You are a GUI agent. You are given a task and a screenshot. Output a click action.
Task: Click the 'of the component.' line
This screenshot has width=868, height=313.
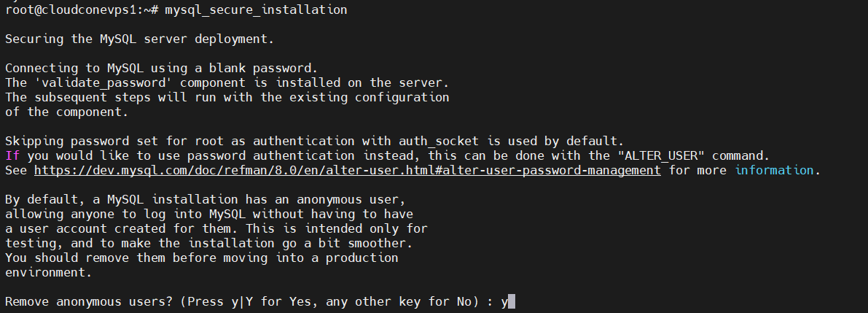click(66, 112)
